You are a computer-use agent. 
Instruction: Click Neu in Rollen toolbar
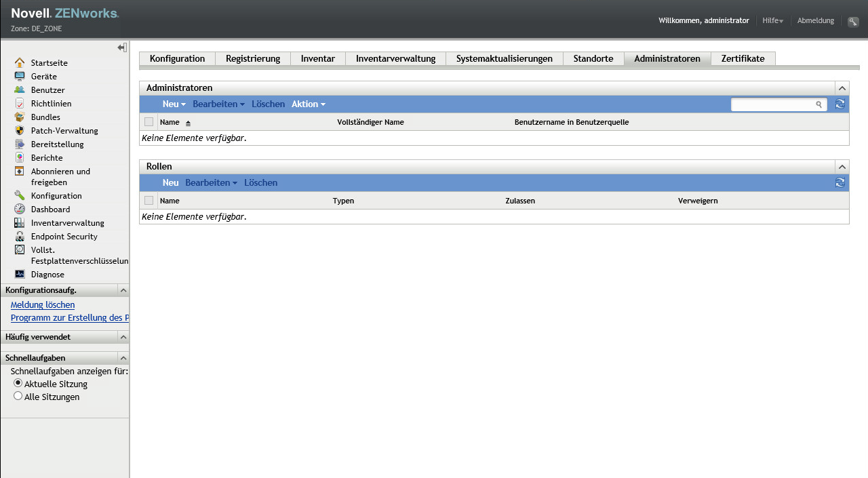(170, 182)
